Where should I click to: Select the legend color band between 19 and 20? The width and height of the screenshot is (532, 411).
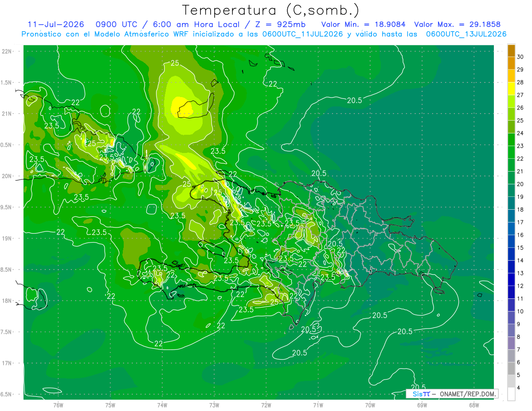[x=511, y=190]
